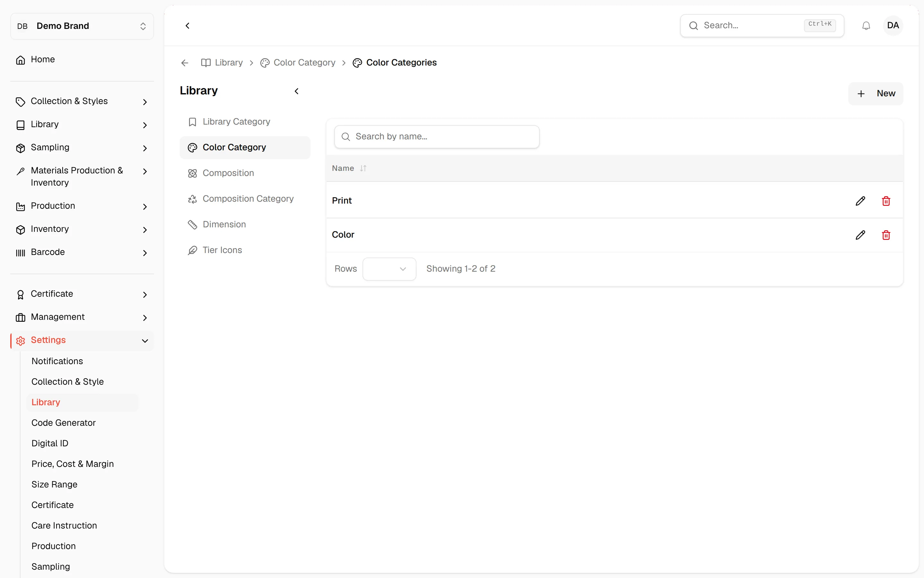This screenshot has height=578, width=924.
Task: Open Composition in Library panel
Action: [245, 173]
